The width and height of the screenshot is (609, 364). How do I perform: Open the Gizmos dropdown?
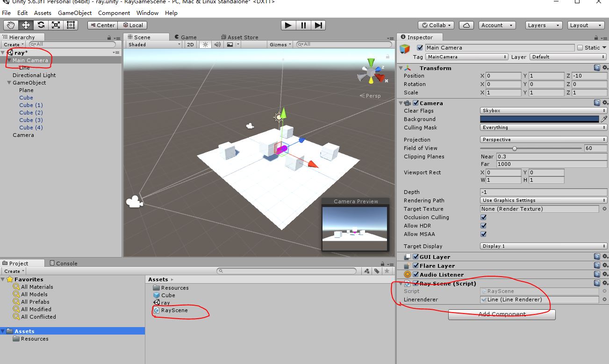280,44
